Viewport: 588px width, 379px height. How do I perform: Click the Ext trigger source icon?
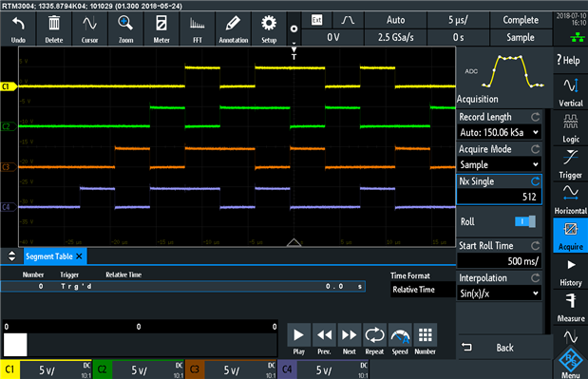317,20
